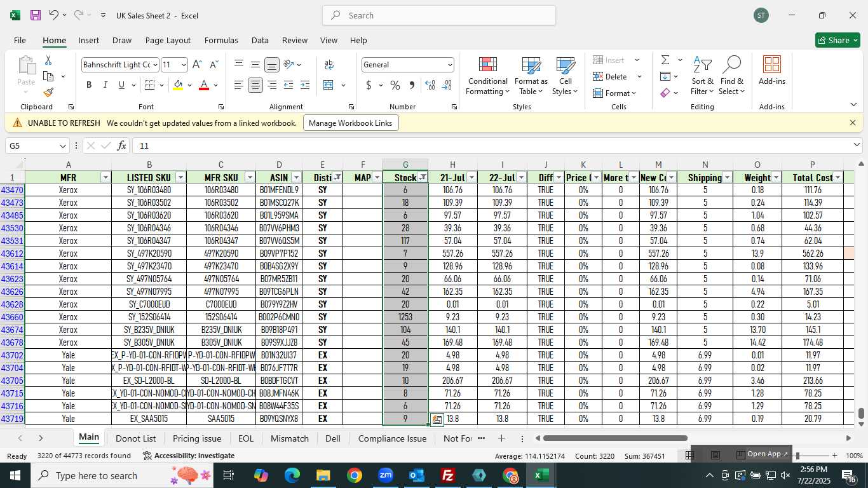Click the Percent Style icon
Viewport: 868px width, 488px height.
click(395, 85)
